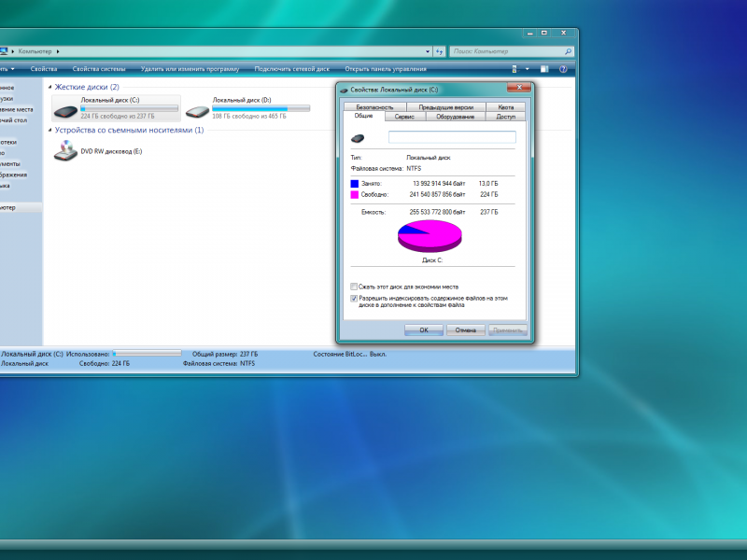This screenshot has height=560, width=747.
Task: Tick 'Сжать этот диск для экономии места' checkbox
Action: (354, 287)
